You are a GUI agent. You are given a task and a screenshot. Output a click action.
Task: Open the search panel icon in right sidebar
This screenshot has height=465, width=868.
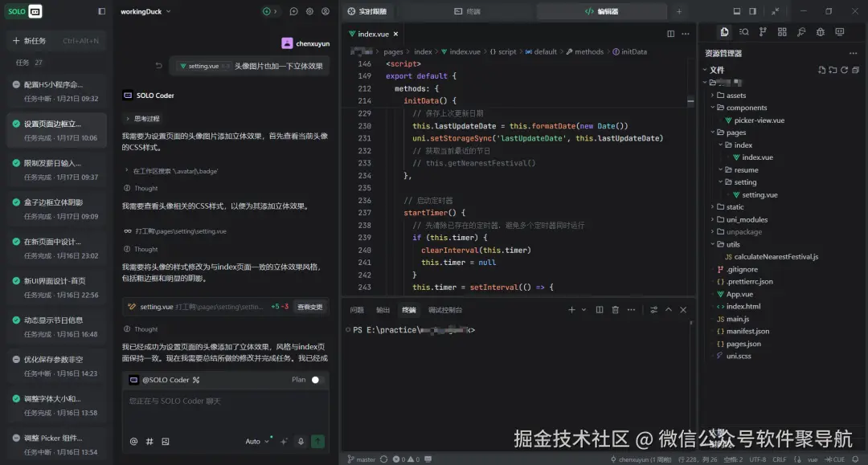pyautogui.click(x=744, y=32)
